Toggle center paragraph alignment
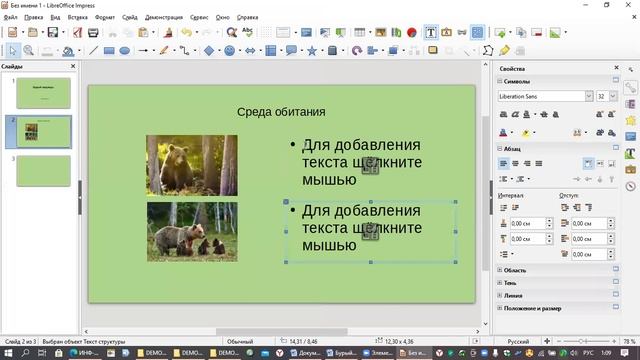640x360 pixels. (515, 164)
